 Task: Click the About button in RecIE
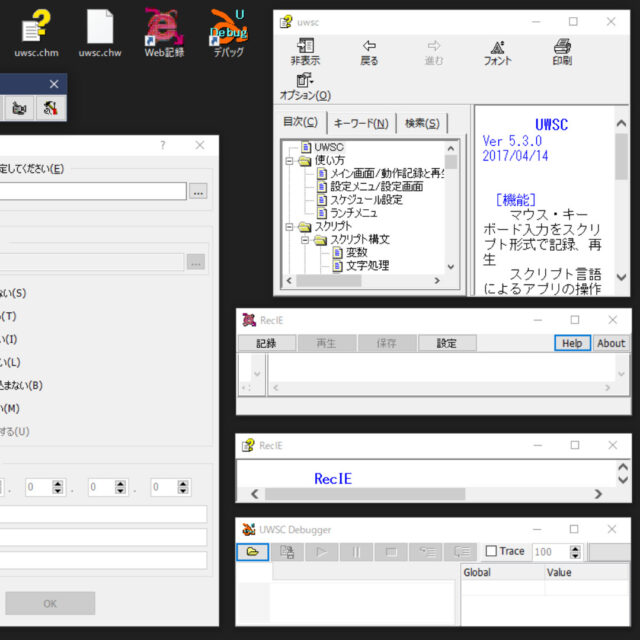click(611, 343)
